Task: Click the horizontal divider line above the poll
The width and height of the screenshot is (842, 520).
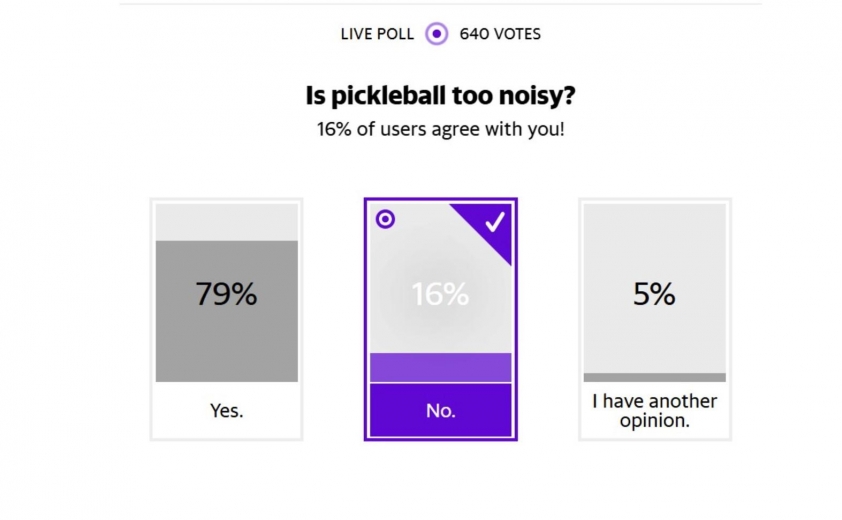Action: click(440, 3)
